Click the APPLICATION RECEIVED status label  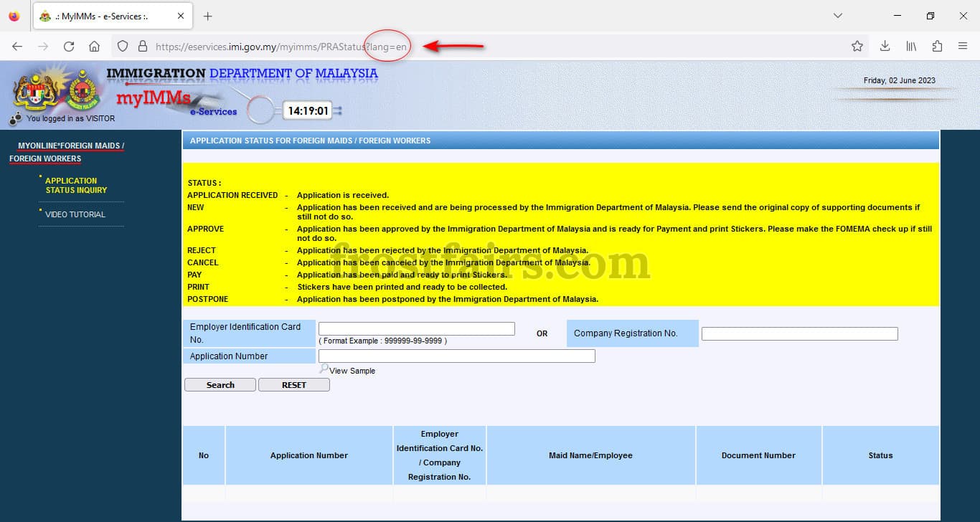pos(232,195)
